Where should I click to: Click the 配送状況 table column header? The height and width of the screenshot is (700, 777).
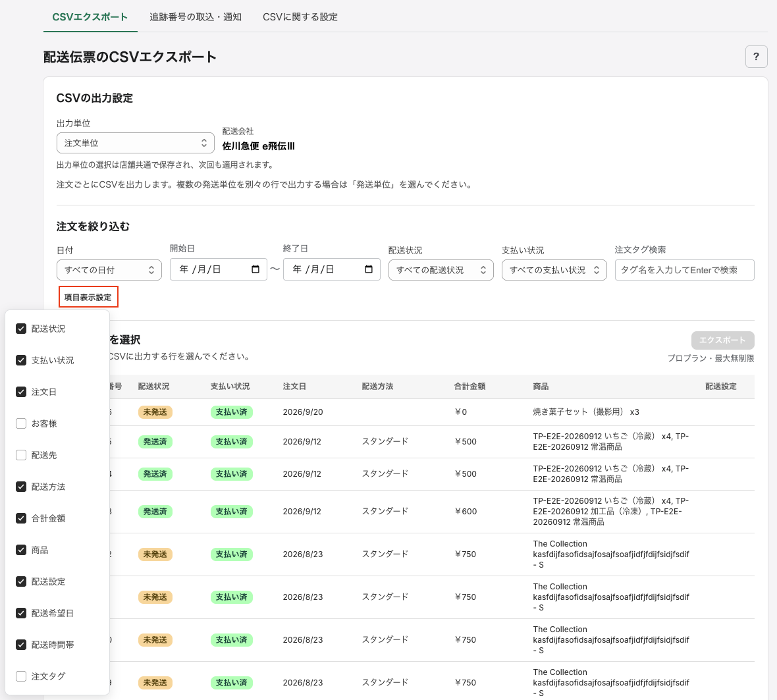point(153,387)
